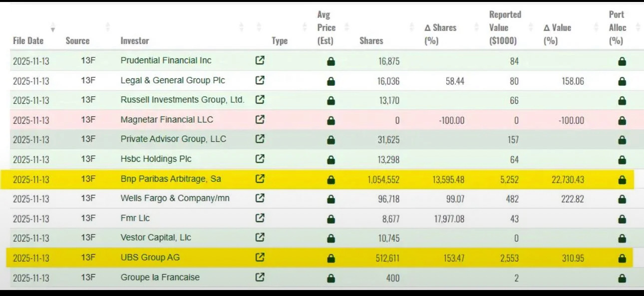Open external link for Vestor Capital, Llc
Viewport: 644px width, 296px height.
pos(260,238)
